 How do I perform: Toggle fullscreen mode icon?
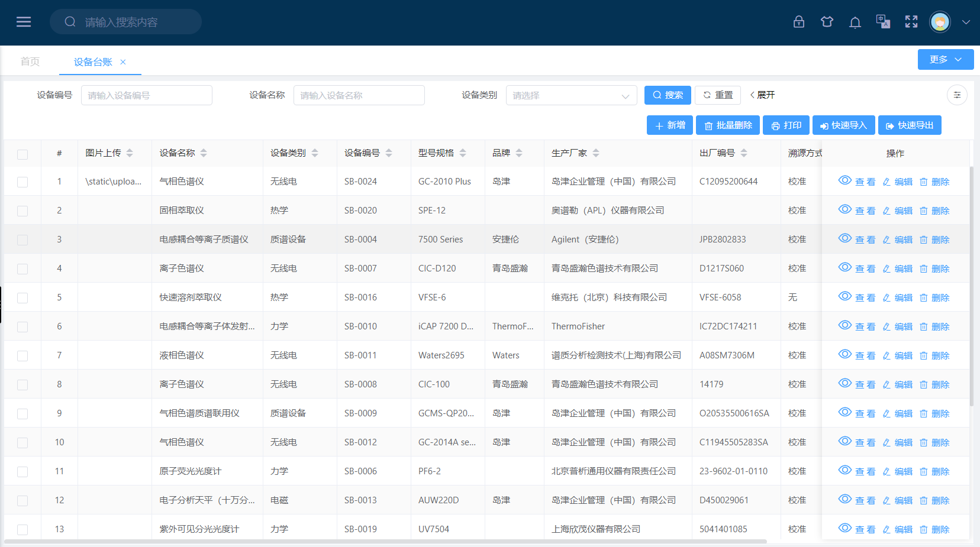pos(911,22)
